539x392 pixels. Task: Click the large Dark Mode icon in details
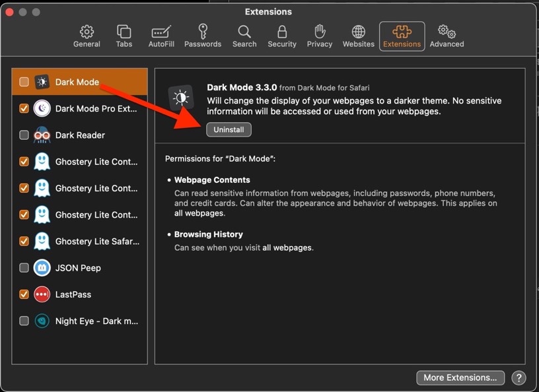(181, 98)
